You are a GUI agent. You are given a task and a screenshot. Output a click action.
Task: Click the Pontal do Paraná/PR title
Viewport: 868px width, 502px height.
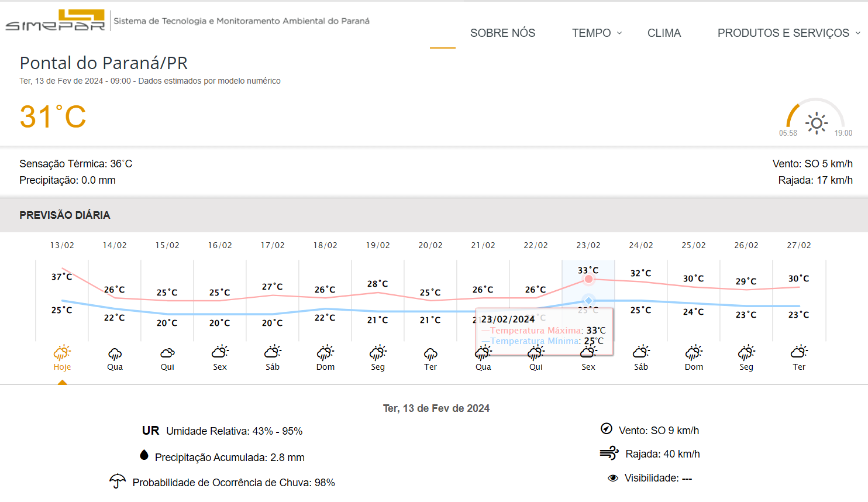coord(104,63)
